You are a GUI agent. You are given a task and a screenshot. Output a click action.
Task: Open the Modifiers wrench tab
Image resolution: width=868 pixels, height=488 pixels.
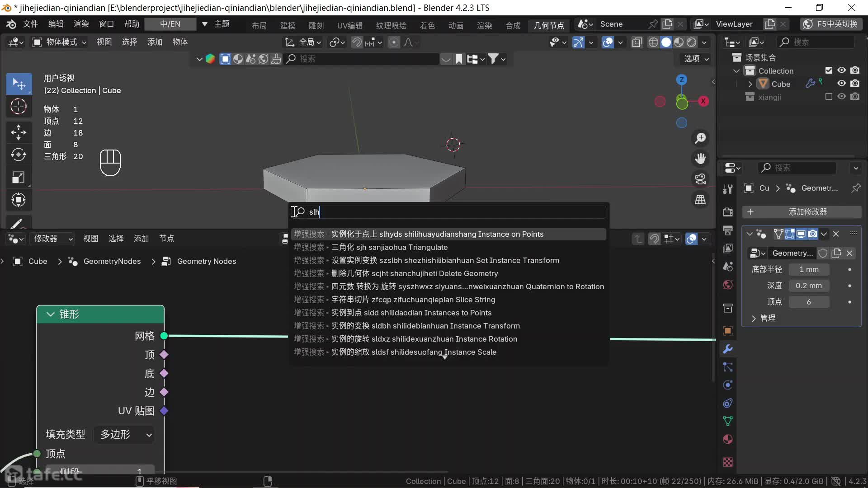728,349
